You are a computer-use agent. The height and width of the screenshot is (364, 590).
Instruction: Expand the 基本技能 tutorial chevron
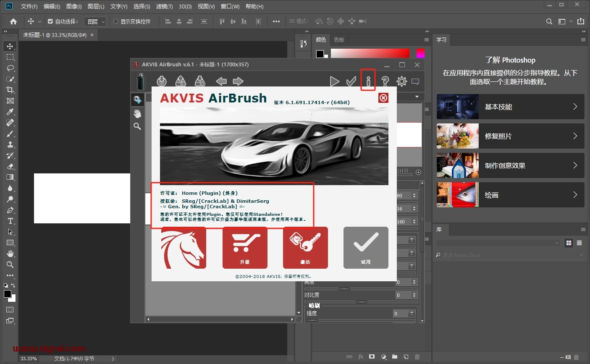tap(575, 107)
